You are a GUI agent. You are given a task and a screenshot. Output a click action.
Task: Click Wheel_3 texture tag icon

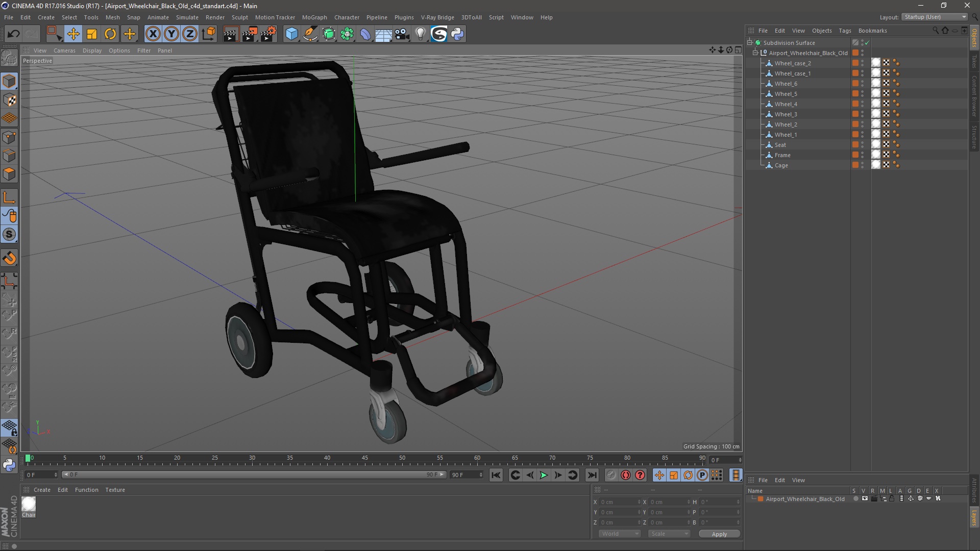coord(886,114)
